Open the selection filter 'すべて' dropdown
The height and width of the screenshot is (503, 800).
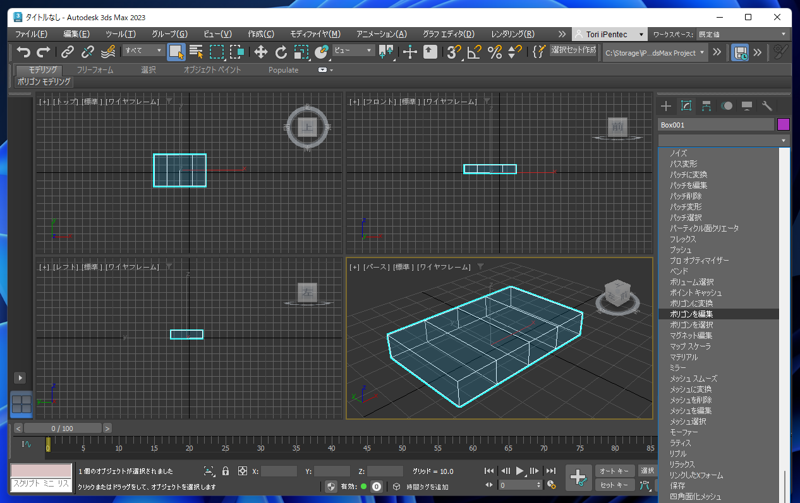coord(143,51)
